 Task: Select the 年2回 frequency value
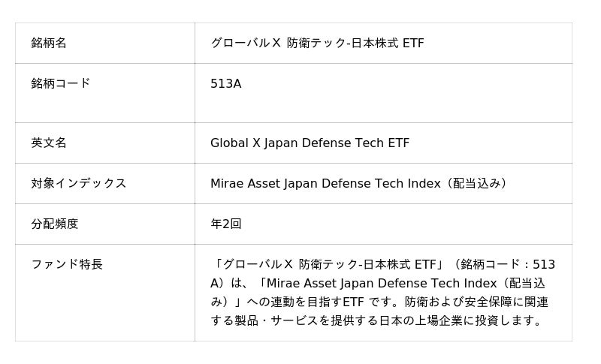225,224
